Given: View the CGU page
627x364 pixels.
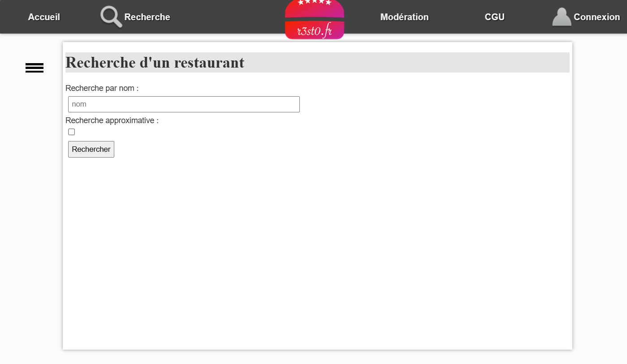Looking at the screenshot, I should tap(494, 17).
